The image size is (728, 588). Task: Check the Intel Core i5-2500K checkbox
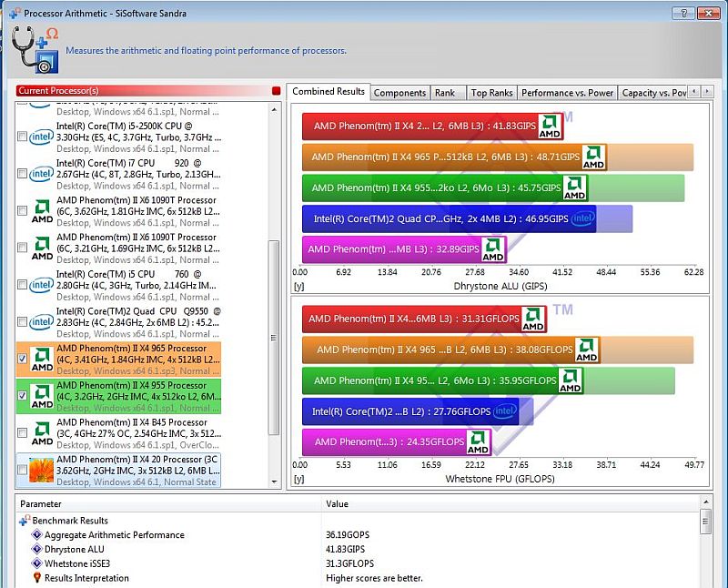(22, 137)
